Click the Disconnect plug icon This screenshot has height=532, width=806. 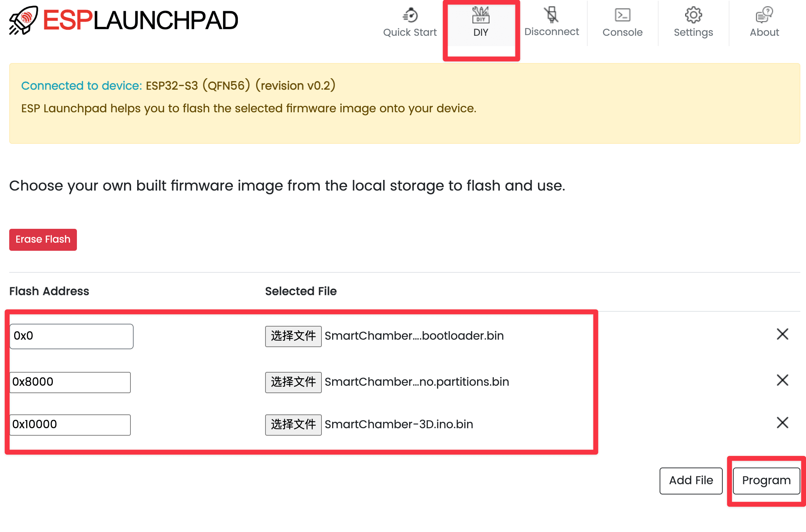click(x=551, y=15)
